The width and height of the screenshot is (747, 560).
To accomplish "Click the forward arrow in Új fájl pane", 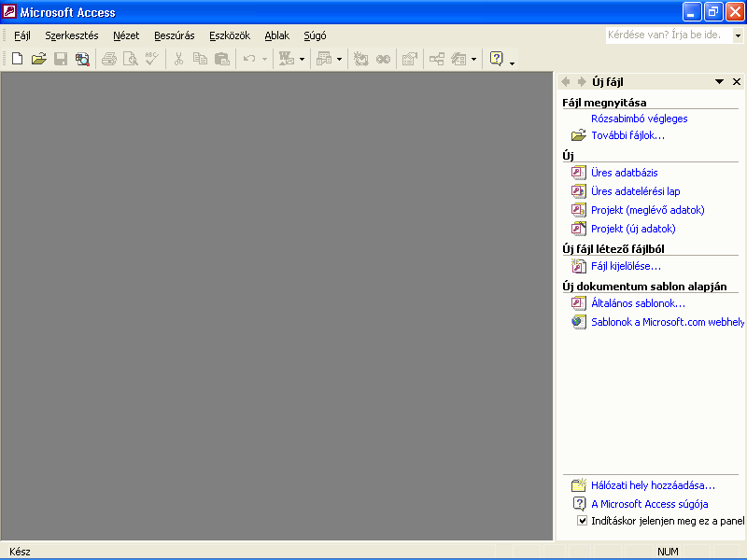I will 581,82.
